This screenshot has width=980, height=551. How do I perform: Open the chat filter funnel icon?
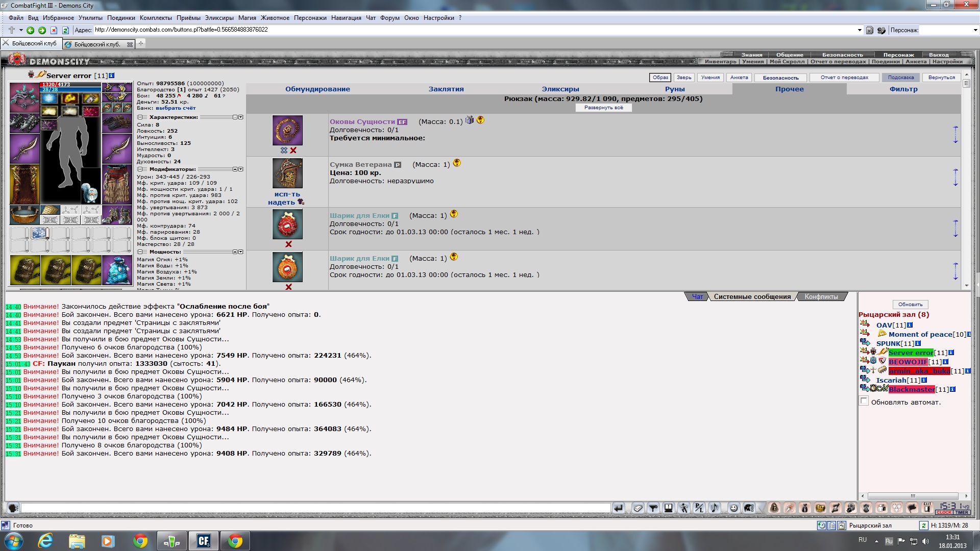coord(653,508)
